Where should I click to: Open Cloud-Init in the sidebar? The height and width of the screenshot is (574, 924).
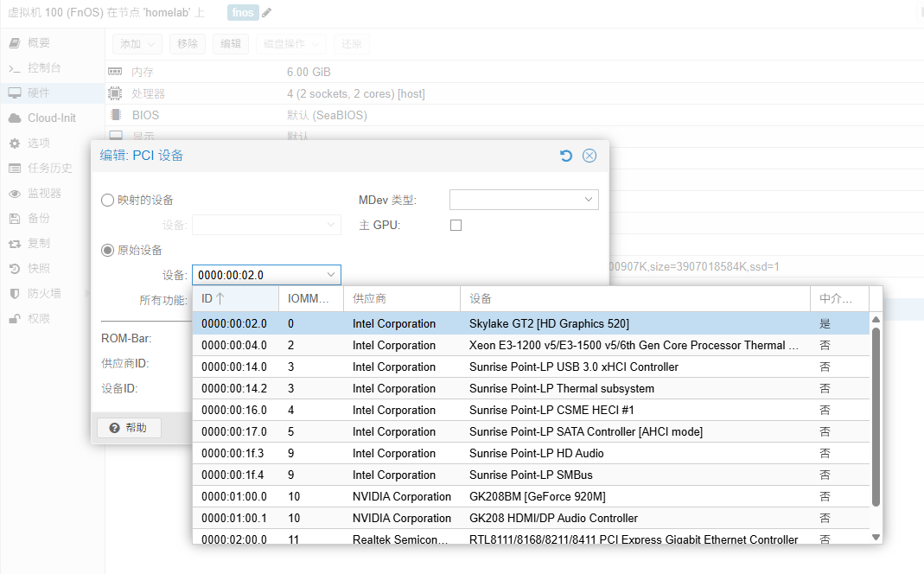click(x=51, y=118)
